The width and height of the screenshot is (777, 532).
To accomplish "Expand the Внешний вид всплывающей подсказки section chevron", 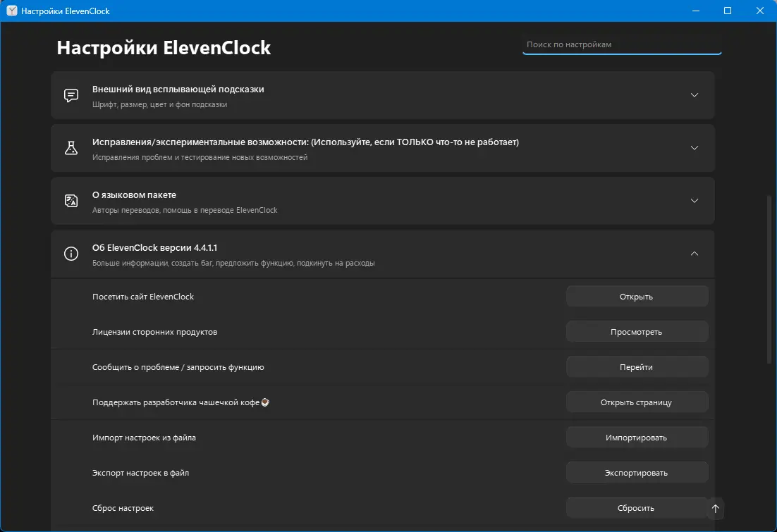I will tap(695, 95).
